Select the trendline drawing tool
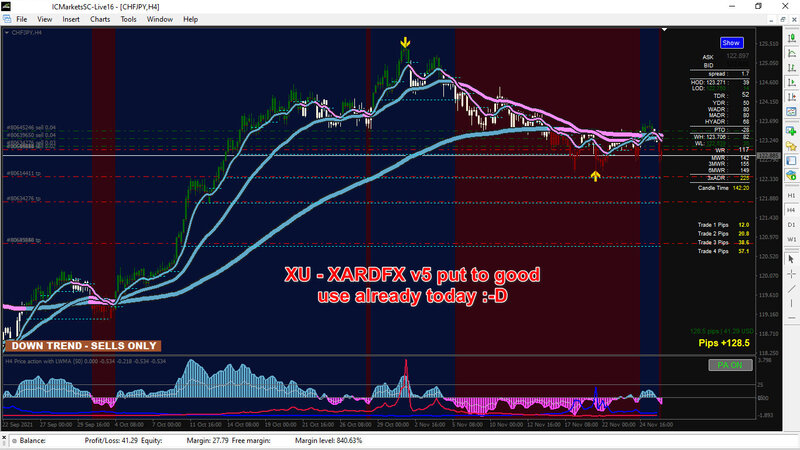The width and height of the screenshot is (800, 450). pos(791,289)
